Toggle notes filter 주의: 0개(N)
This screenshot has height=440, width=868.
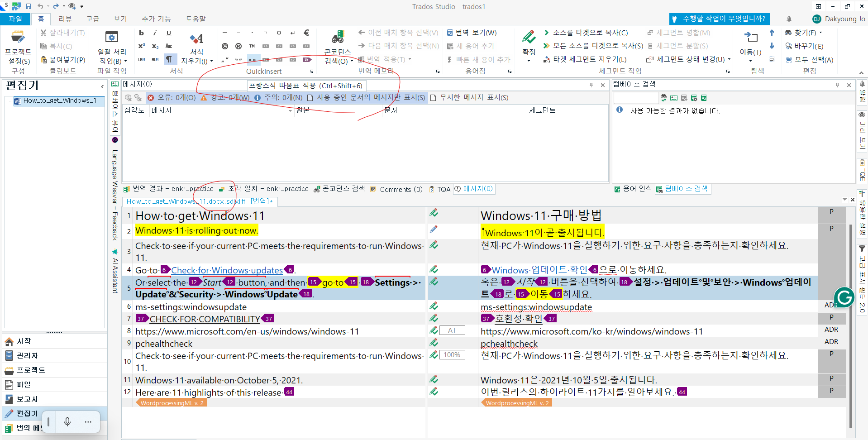tap(278, 97)
